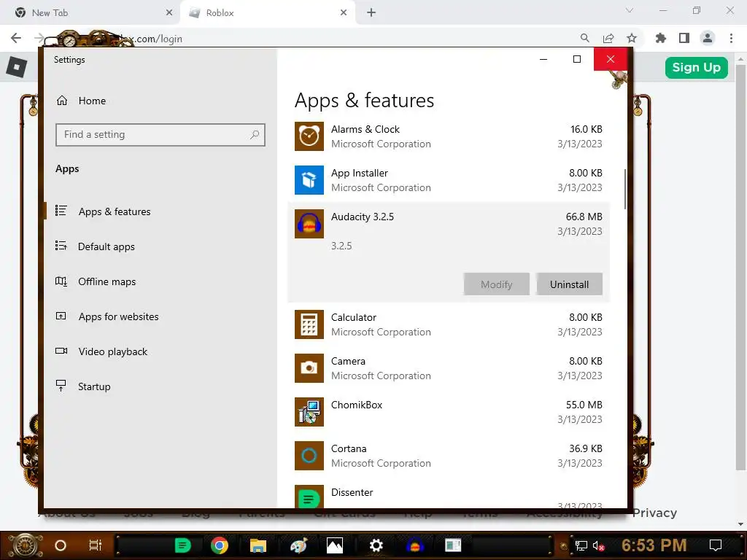
Task: Click the Settings gear in the taskbar
Action: [x=376, y=545]
